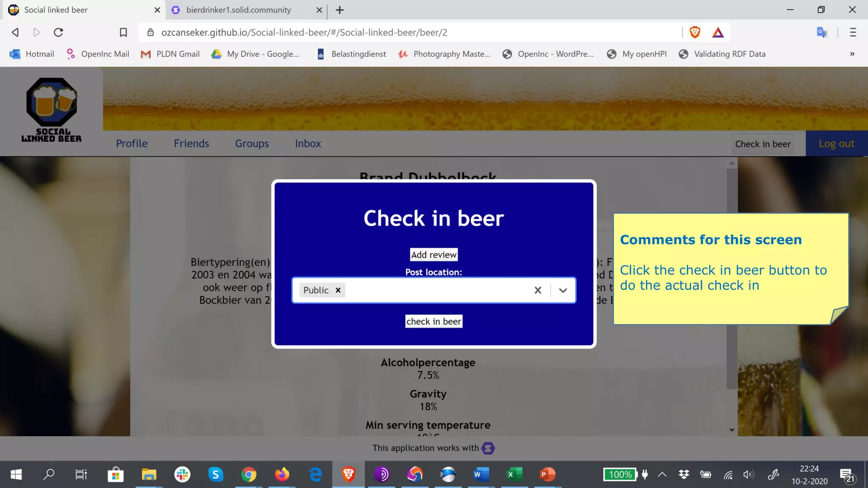Viewport: 868px width, 488px height.
Task: Click the address bar URL
Action: coord(304,32)
